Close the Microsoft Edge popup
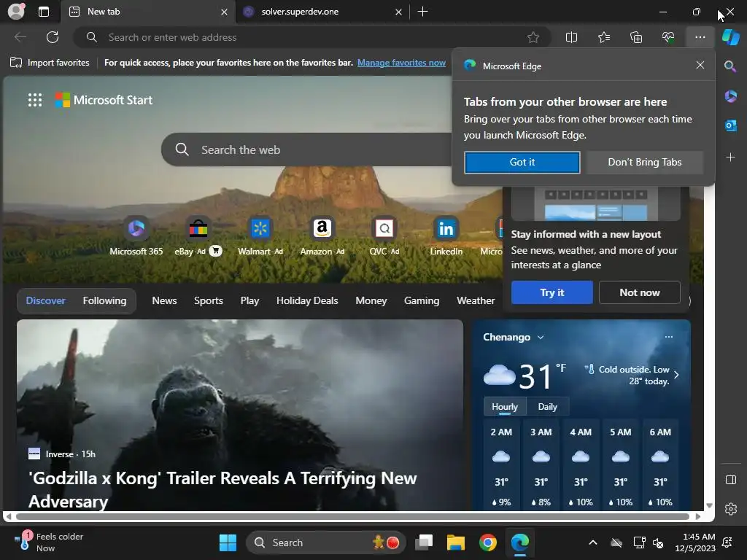This screenshot has height=560, width=747. (700, 65)
